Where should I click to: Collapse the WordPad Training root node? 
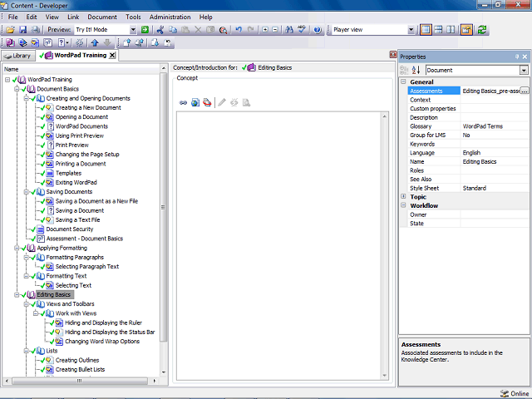pyautogui.click(x=7, y=80)
